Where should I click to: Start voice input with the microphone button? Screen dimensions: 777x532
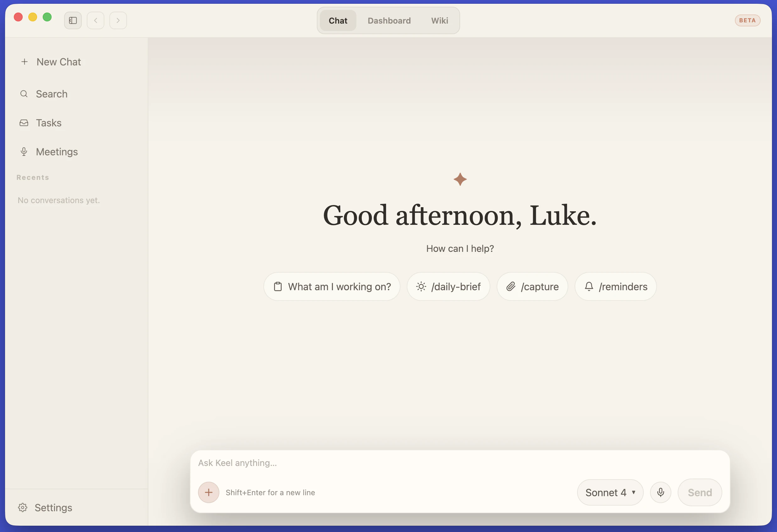pos(661,492)
